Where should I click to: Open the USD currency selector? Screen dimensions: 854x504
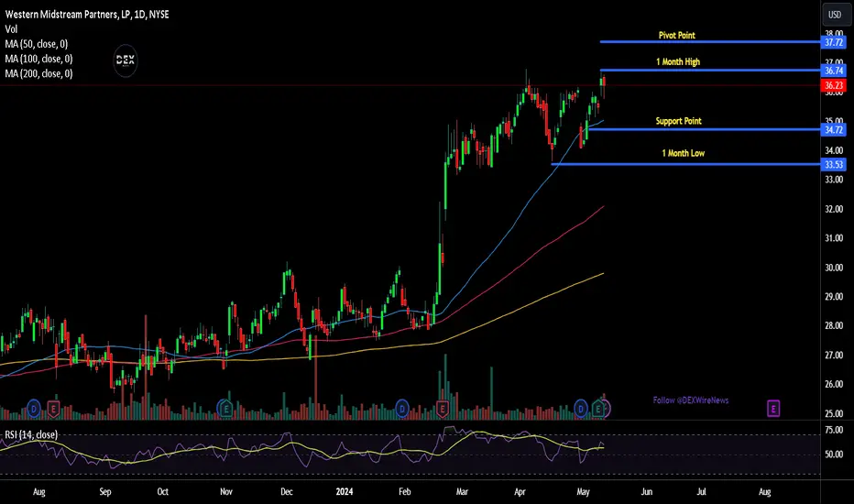[835, 15]
